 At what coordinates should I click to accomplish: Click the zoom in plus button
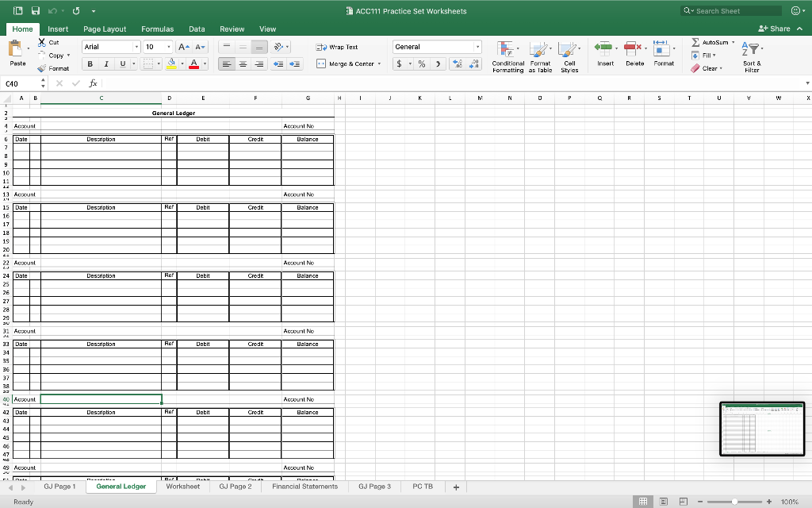(769, 502)
